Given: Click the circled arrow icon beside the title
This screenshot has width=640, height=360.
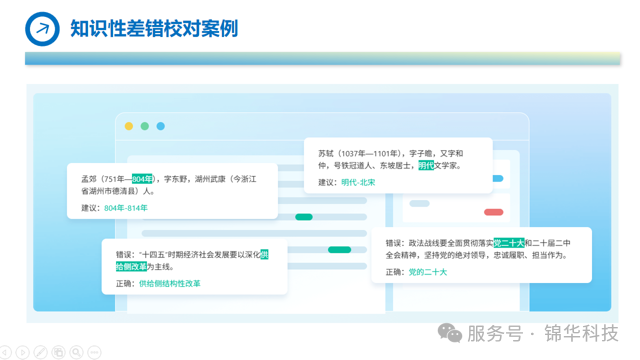Looking at the screenshot, I should (42, 29).
